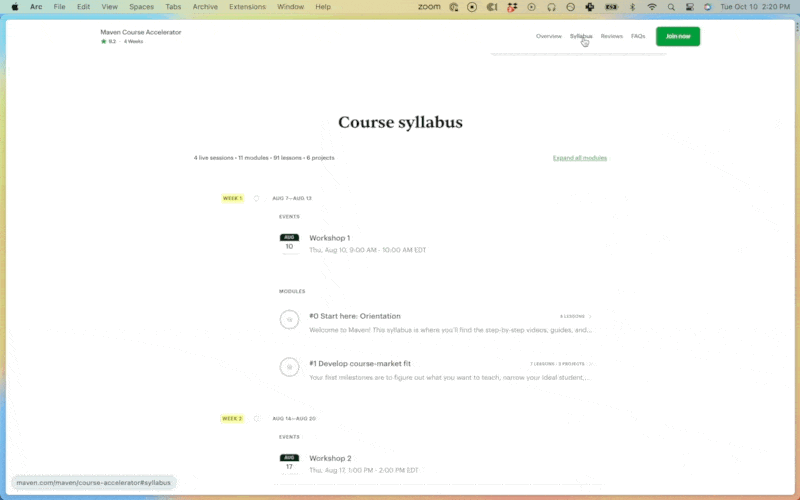Open the Workshop 2 event
The width and height of the screenshot is (800, 500).
tap(330, 458)
